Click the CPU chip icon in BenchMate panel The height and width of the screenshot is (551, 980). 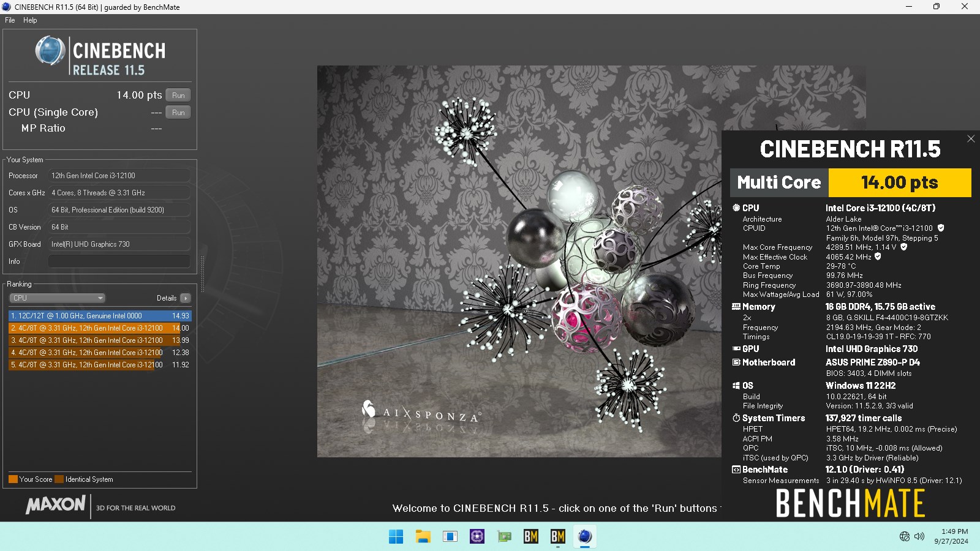[736, 208]
